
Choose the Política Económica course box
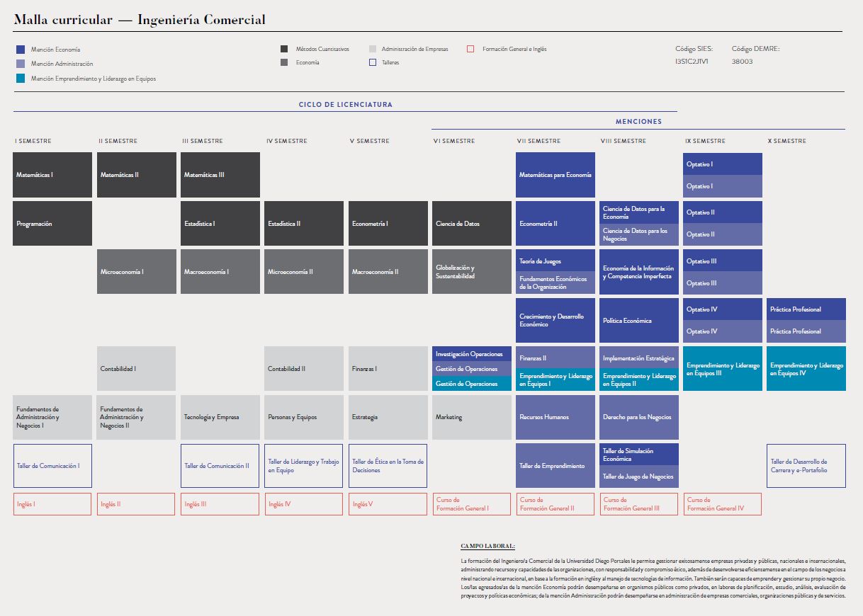tap(638, 321)
